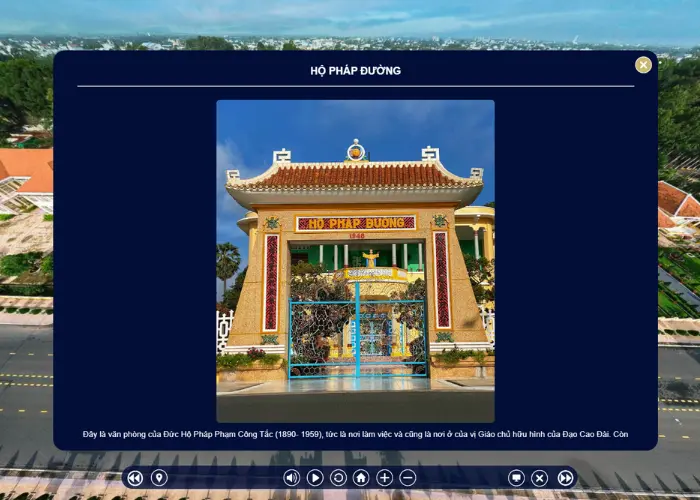
Task: Return to the tour home view
Action: point(361,478)
